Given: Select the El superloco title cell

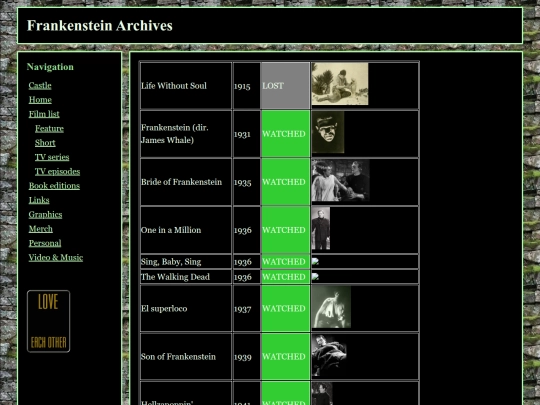Looking at the screenshot, I should click(x=186, y=309).
